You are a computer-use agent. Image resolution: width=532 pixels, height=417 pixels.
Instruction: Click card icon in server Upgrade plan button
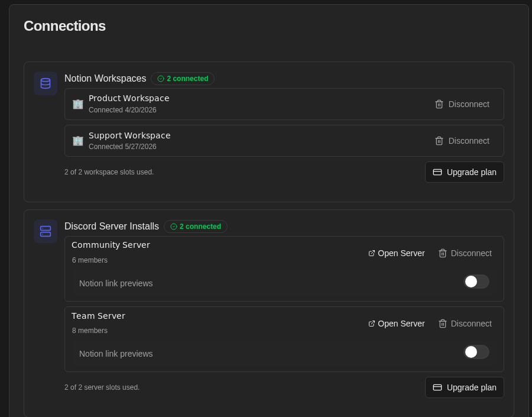click(x=437, y=387)
